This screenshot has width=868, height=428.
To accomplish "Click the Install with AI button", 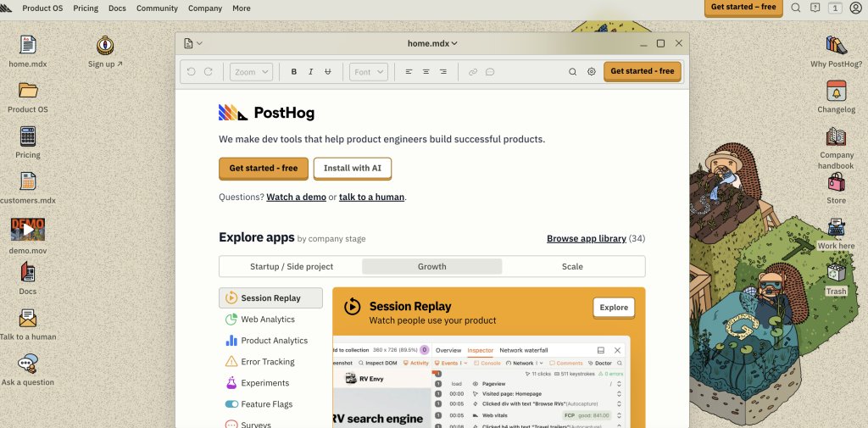I will [353, 169].
